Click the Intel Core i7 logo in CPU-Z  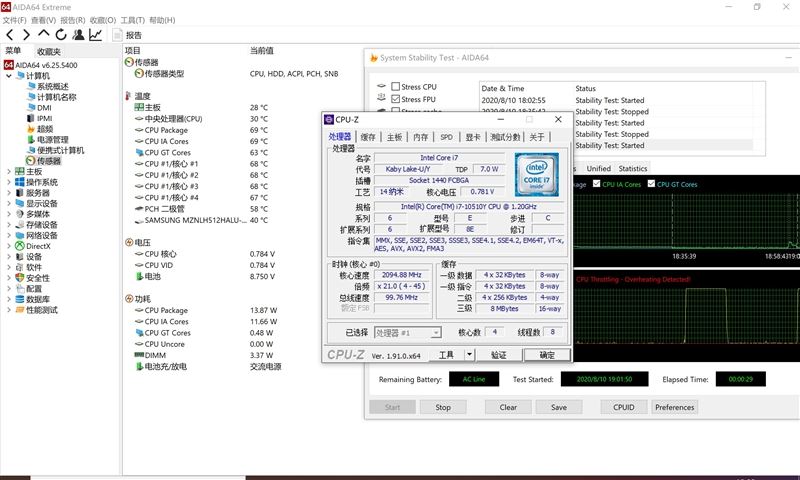[537, 174]
